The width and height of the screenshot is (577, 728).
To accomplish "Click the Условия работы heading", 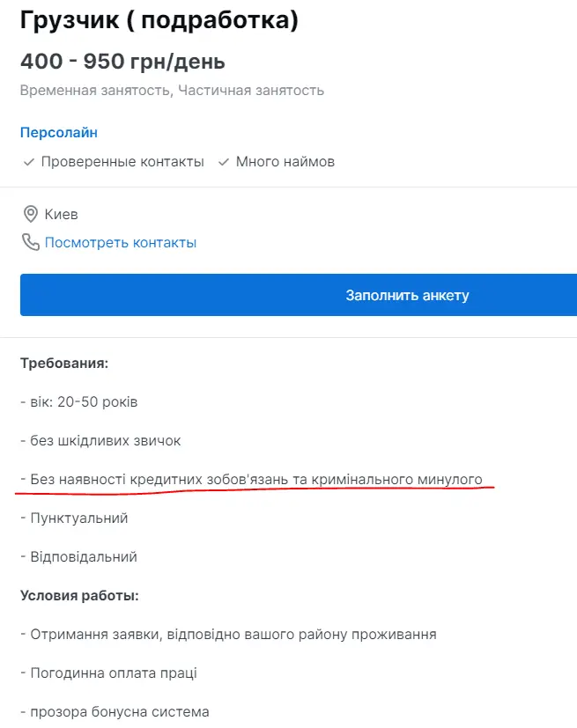I will pos(79,595).
